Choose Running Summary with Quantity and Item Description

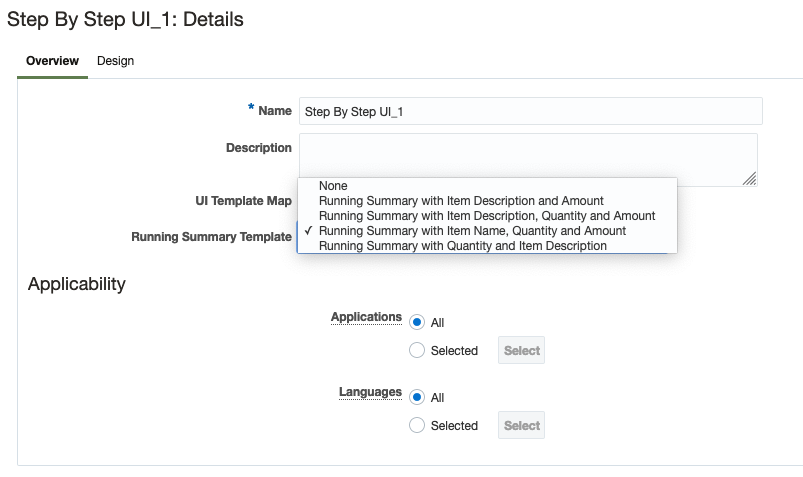[463, 245]
